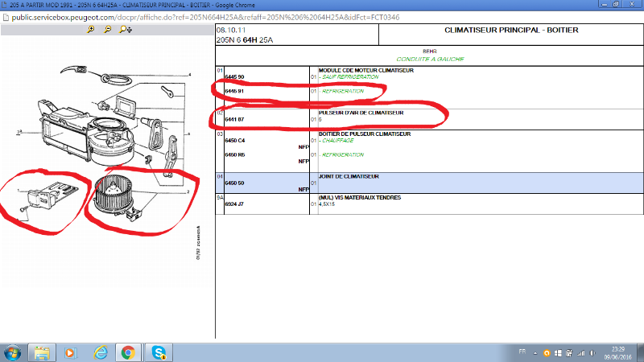Click (MUL) VIS MATERIAUX TENDRES title

pos(360,198)
